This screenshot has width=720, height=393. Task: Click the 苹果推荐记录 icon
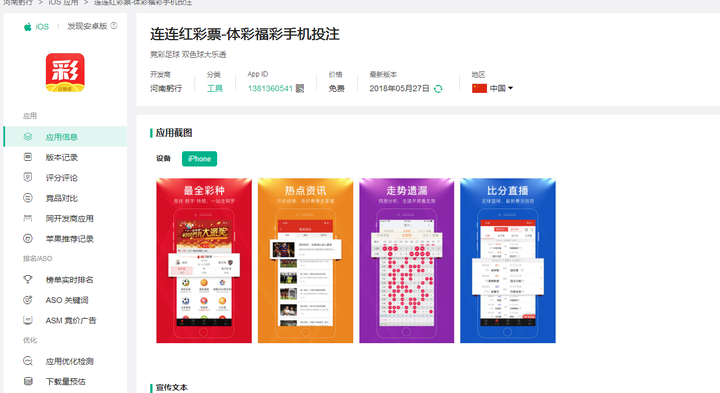[28, 238]
